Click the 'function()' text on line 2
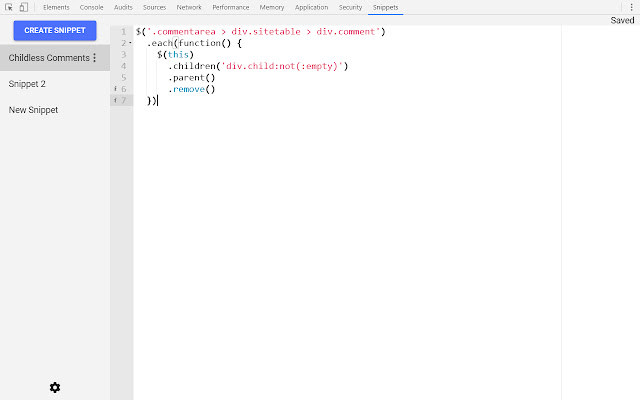This screenshot has height=400, width=640. click(205, 43)
